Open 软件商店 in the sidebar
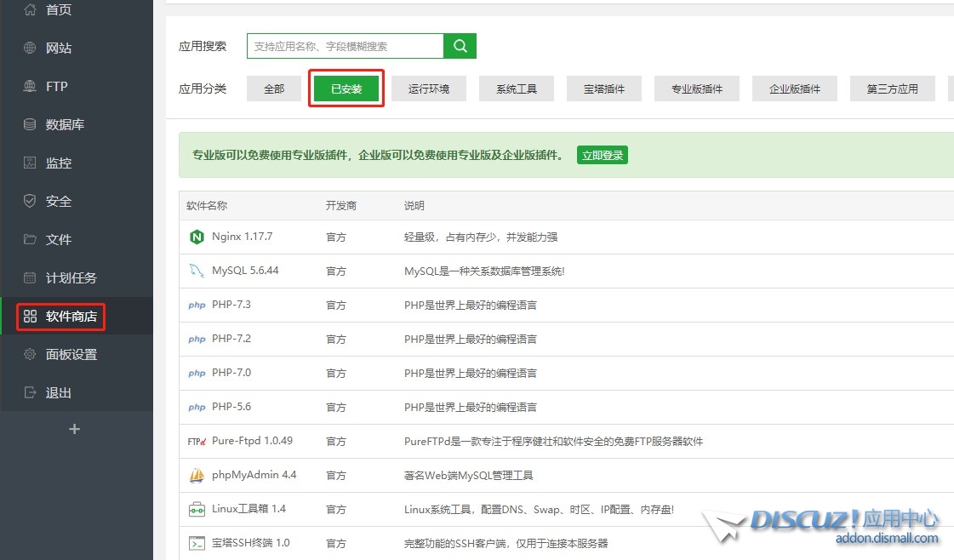Screen dimensions: 954x560 pyautogui.click(x=71, y=317)
